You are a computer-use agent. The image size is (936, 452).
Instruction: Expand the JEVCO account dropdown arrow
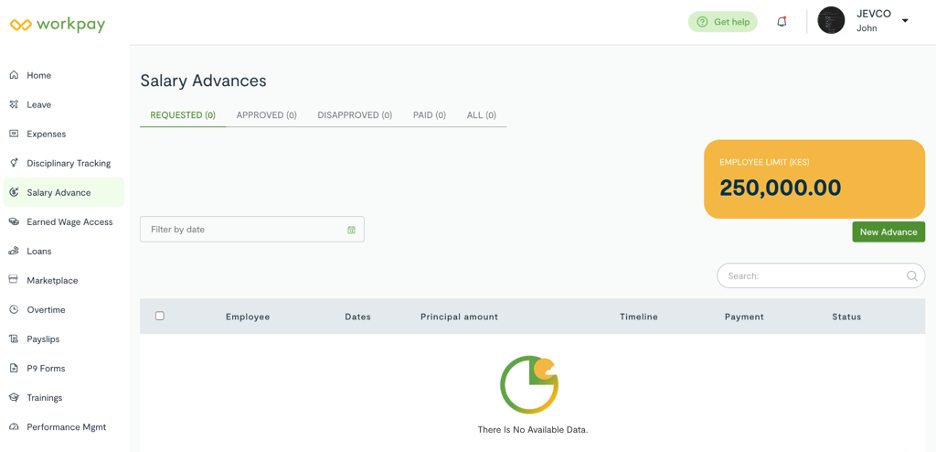(905, 21)
